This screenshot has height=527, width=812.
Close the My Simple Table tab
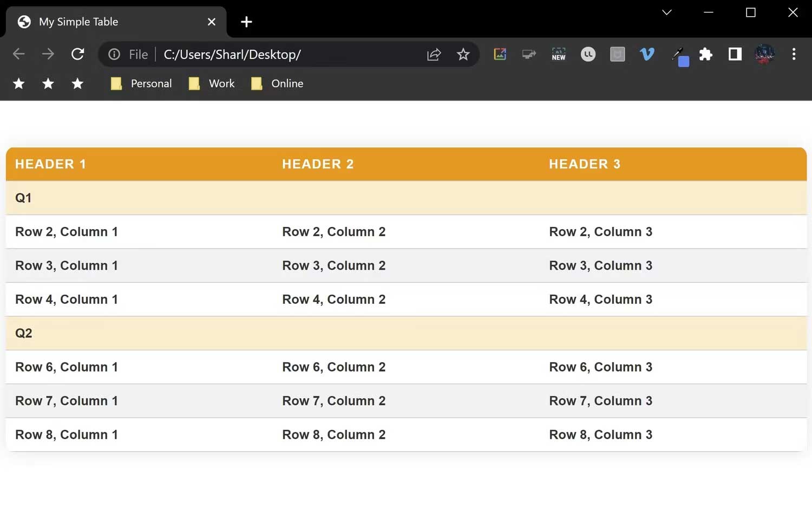tap(212, 22)
